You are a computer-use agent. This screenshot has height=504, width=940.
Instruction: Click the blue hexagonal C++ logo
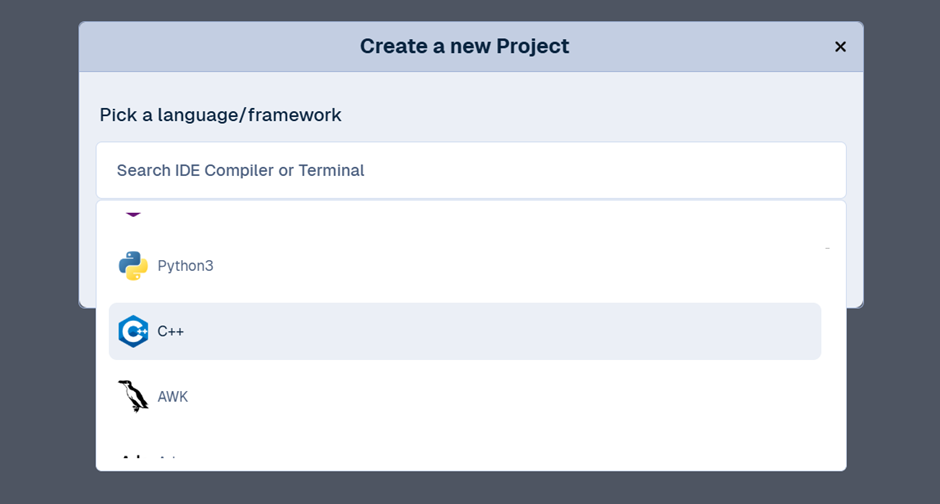(133, 331)
